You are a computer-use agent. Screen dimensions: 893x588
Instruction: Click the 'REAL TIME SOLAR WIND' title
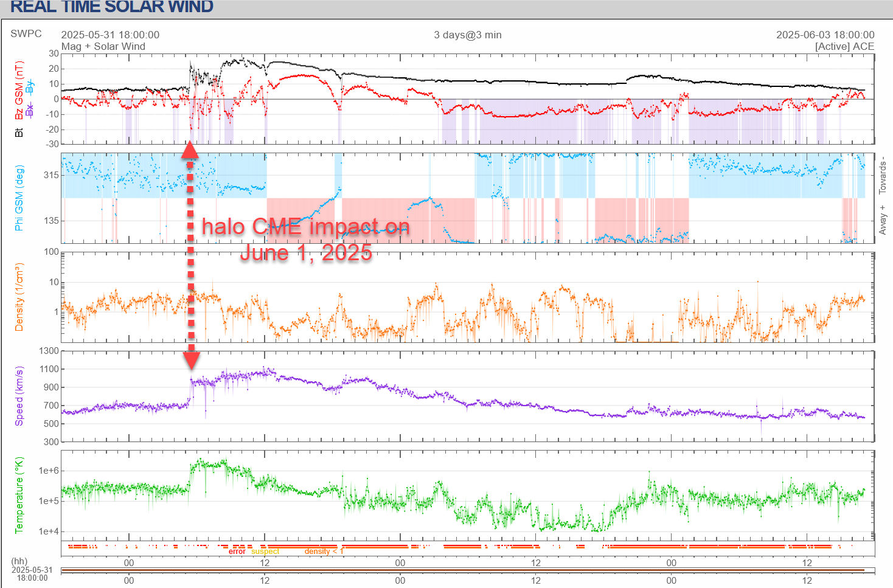(x=111, y=7)
